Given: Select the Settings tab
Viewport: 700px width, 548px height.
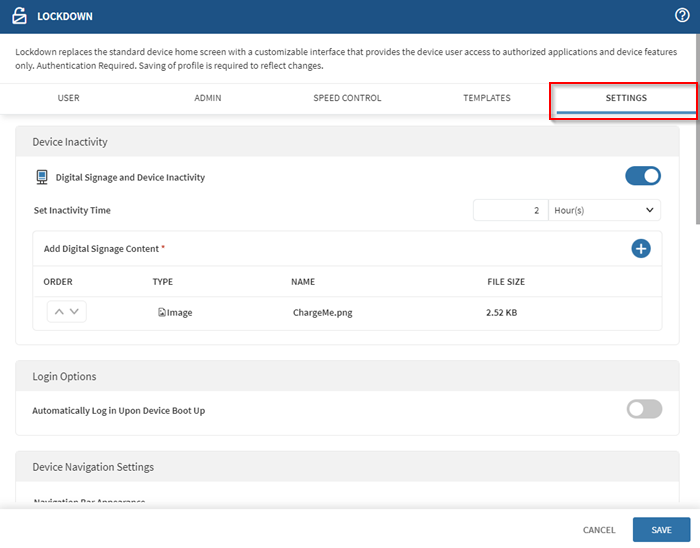Looking at the screenshot, I should 625,98.
